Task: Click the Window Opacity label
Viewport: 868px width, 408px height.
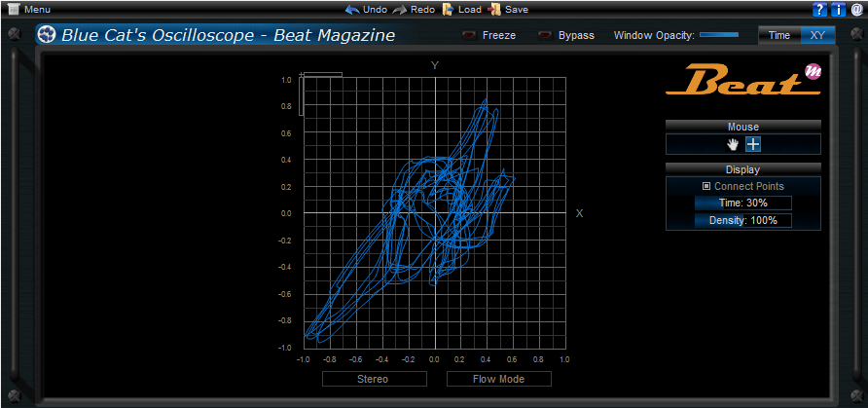Action: coord(654,35)
